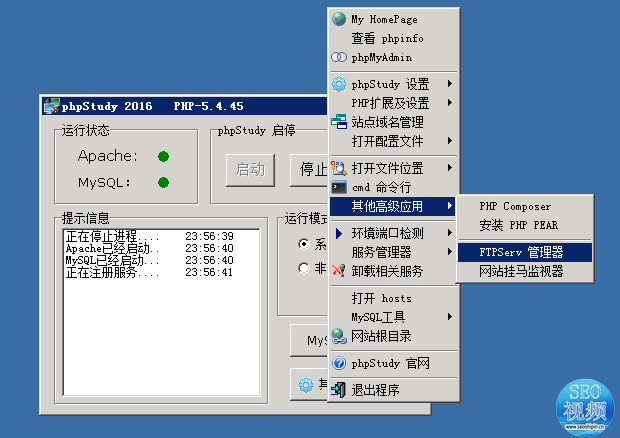Click the phpMyAdmin linked-rings icon
The height and width of the screenshot is (438, 620).
pos(339,57)
